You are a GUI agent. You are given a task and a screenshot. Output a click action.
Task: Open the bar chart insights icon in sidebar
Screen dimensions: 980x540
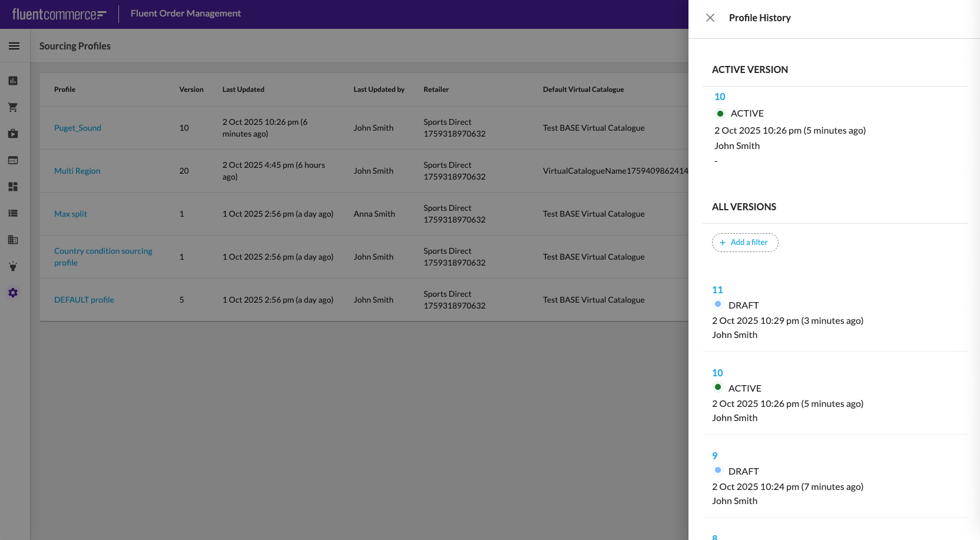[x=13, y=81]
